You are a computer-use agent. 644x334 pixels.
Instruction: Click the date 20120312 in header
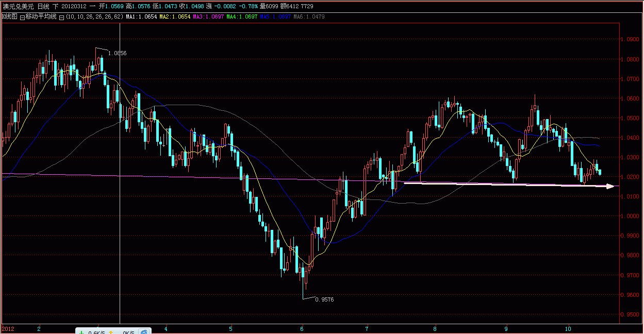coord(74,6)
